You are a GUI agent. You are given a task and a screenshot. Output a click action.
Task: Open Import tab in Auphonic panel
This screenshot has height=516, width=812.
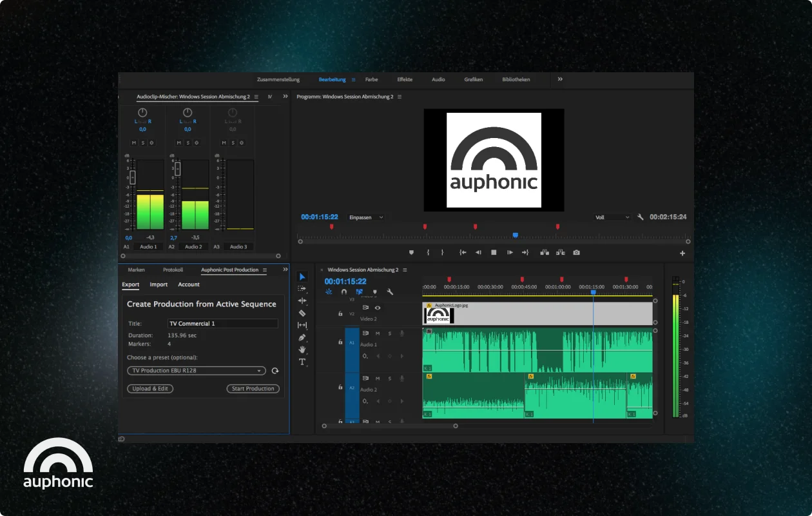pyautogui.click(x=159, y=284)
